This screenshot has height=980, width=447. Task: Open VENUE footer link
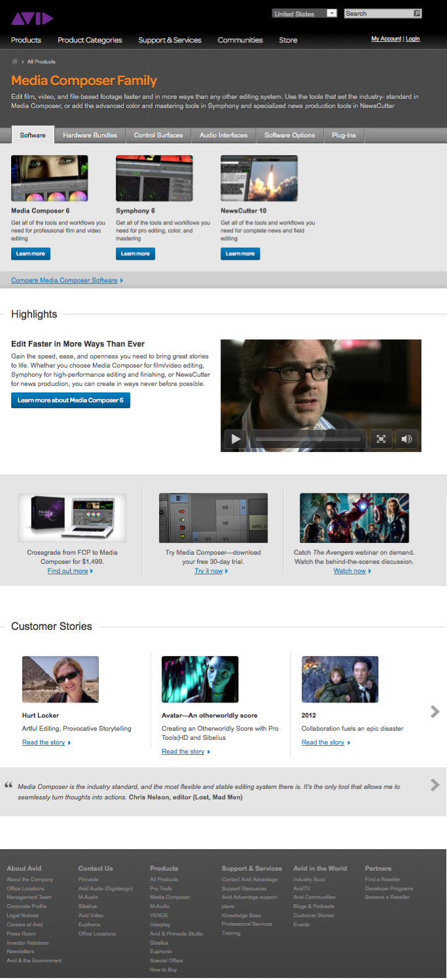tap(159, 915)
